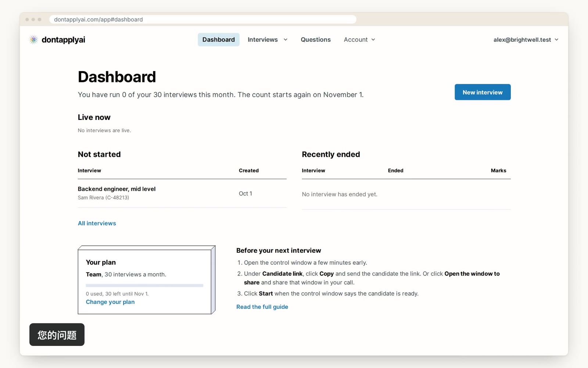Image resolution: width=588 pixels, height=368 pixels.
Task: Open the Dashboard tab
Action: (x=218, y=40)
